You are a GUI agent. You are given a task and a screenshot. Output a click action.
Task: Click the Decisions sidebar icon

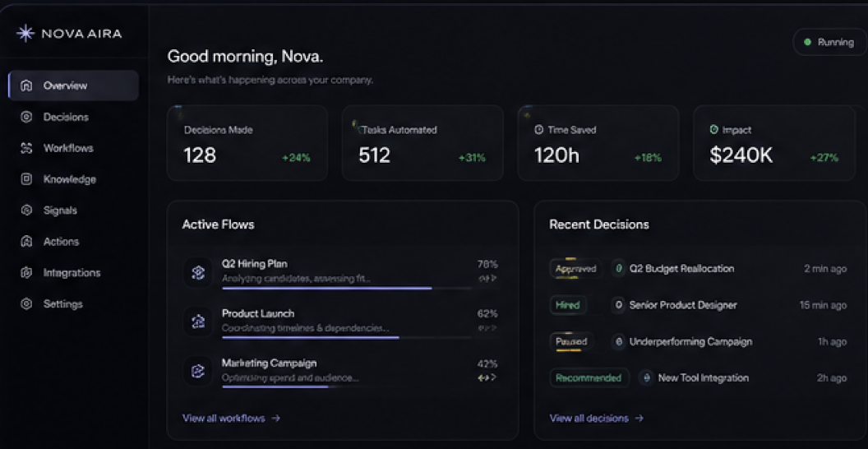pos(26,118)
